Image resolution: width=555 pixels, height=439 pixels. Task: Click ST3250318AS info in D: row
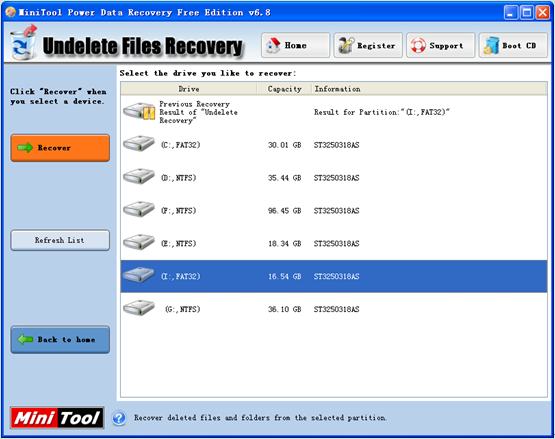[x=336, y=178]
